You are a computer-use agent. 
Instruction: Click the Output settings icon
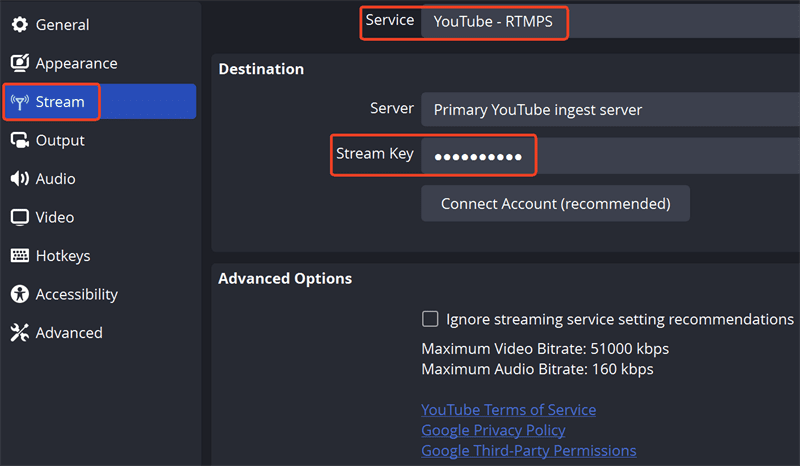(20, 141)
